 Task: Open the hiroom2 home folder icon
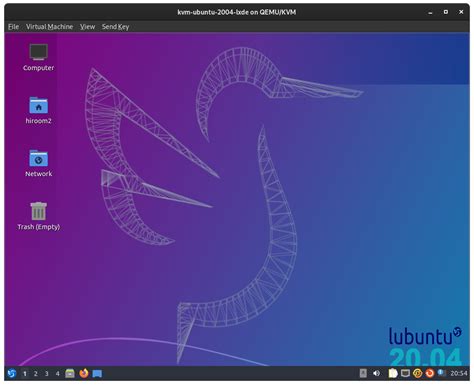[38, 110]
